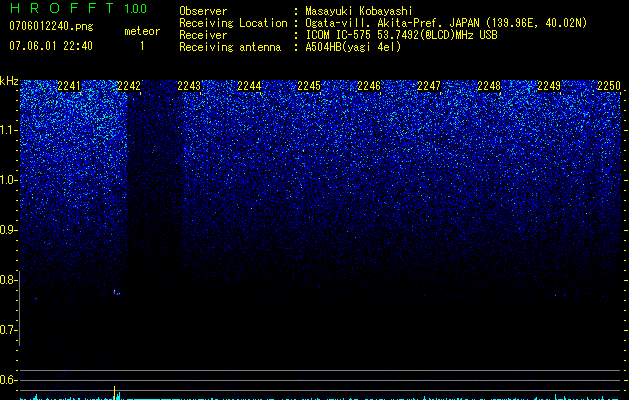The image size is (629, 400).
Task: Click the 2242 time marker
Action: pos(129,85)
